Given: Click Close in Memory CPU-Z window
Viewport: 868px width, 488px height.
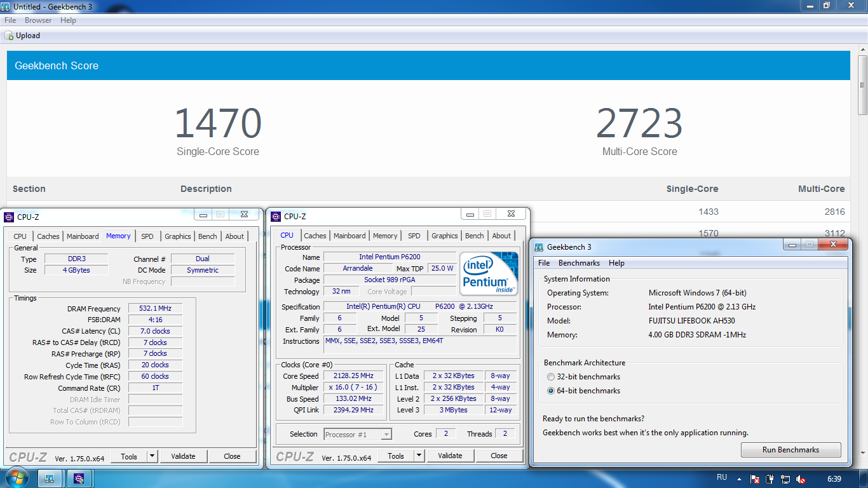Looking at the screenshot, I should 232,456.
